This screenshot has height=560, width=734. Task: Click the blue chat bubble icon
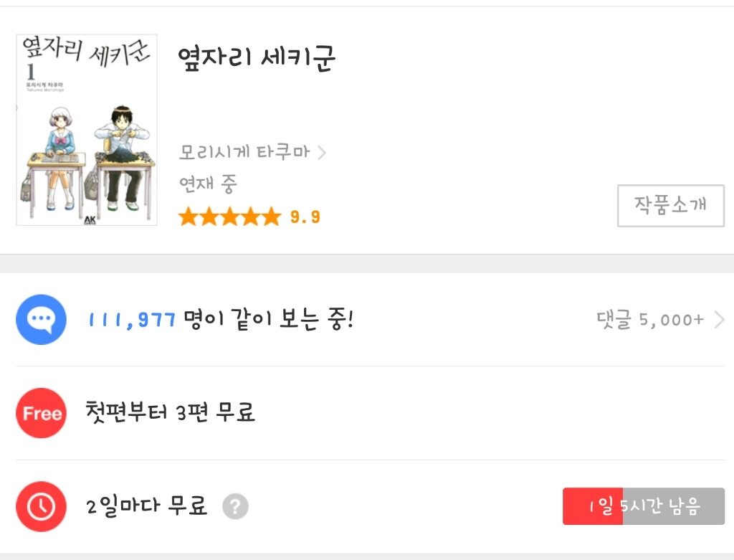41,320
